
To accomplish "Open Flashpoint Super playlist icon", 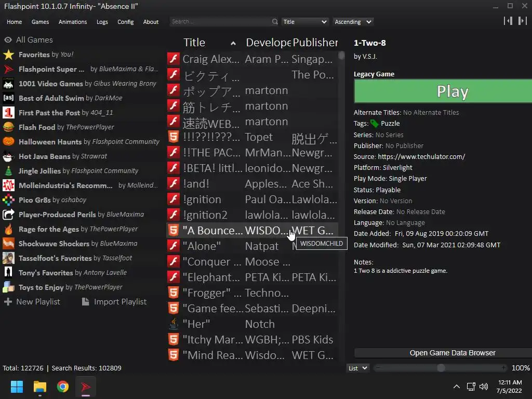I will [8, 69].
